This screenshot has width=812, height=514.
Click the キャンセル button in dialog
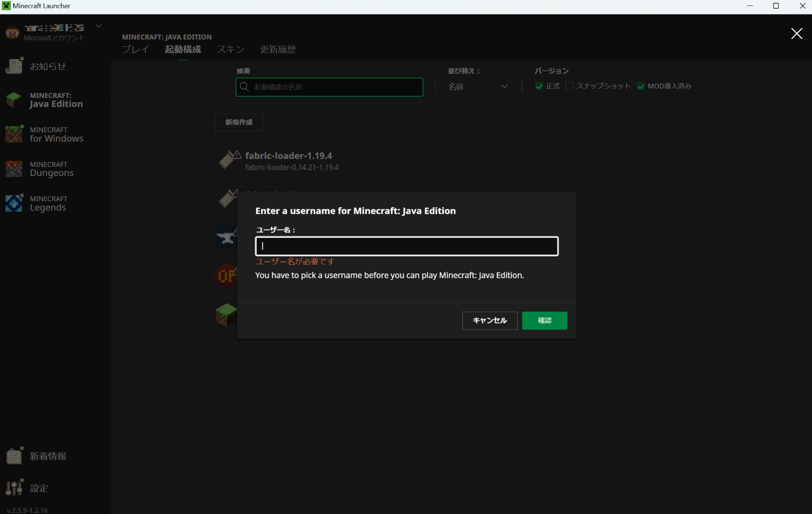coord(490,321)
